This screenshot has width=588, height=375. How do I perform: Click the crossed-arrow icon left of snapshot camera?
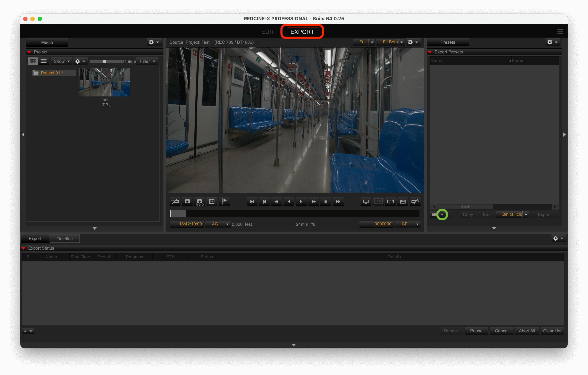tap(175, 202)
